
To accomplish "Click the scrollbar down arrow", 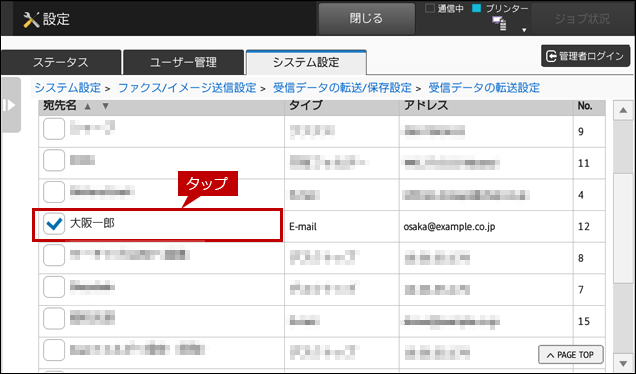I will [x=623, y=362].
